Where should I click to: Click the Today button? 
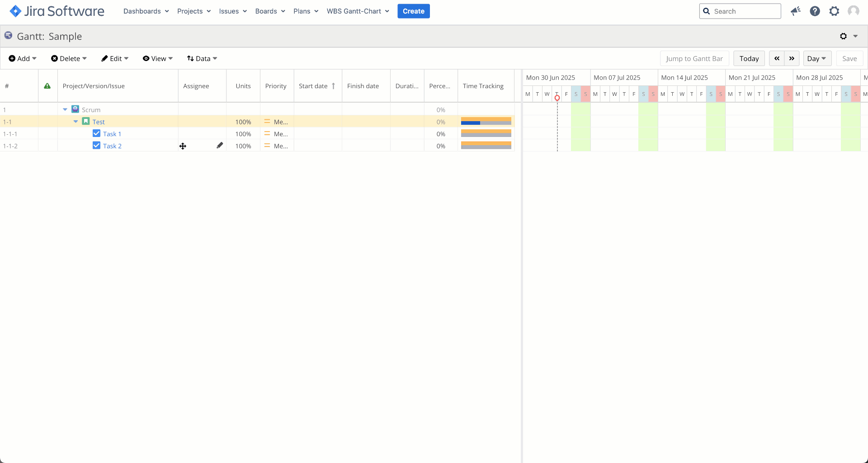[x=749, y=58]
